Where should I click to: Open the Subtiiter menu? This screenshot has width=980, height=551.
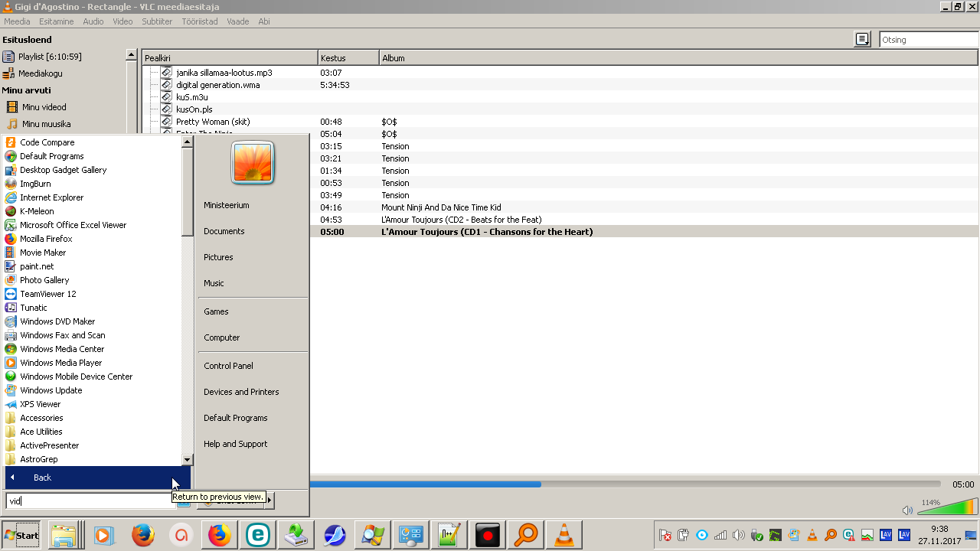click(157, 21)
